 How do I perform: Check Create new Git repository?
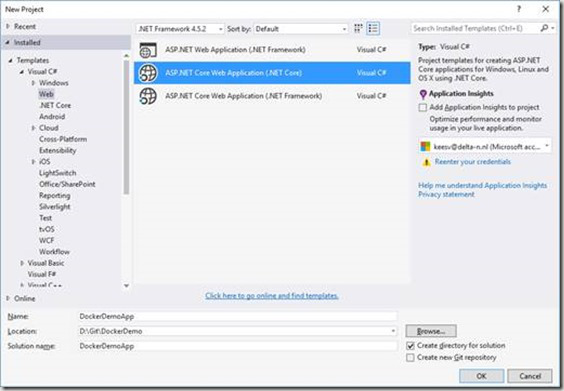point(410,358)
